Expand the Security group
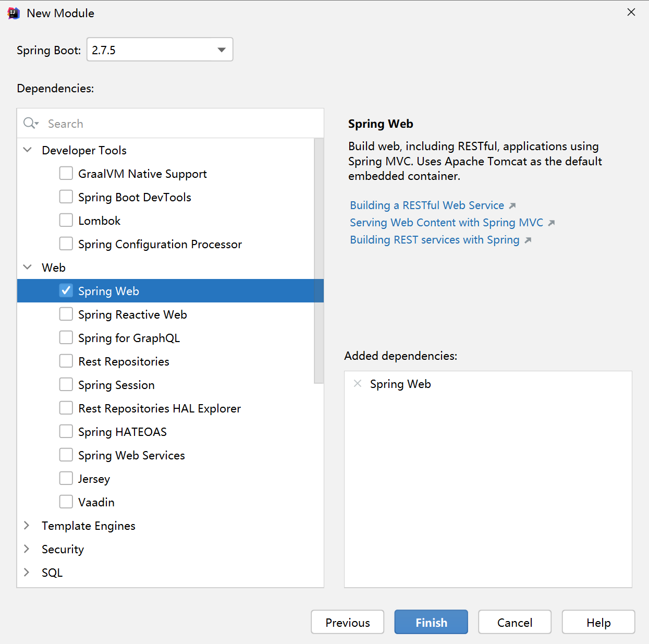Screen dimensions: 649x644 27,549
